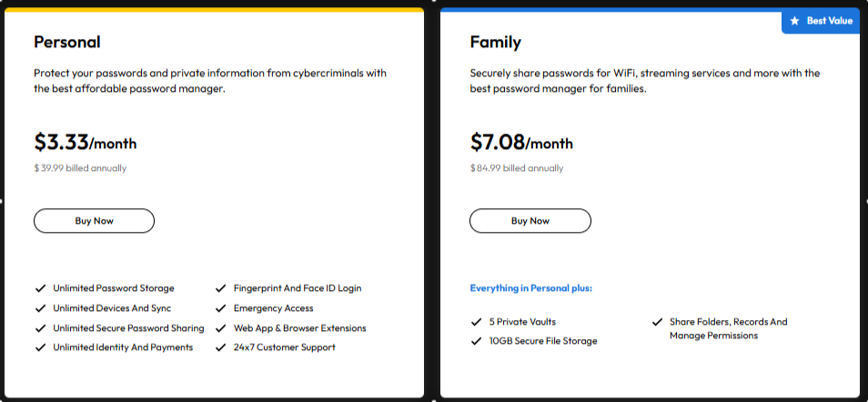Click checkmark beside Web App & Browser Extensions
Viewport: 868px width, 402px height.
(x=221, y=328)
